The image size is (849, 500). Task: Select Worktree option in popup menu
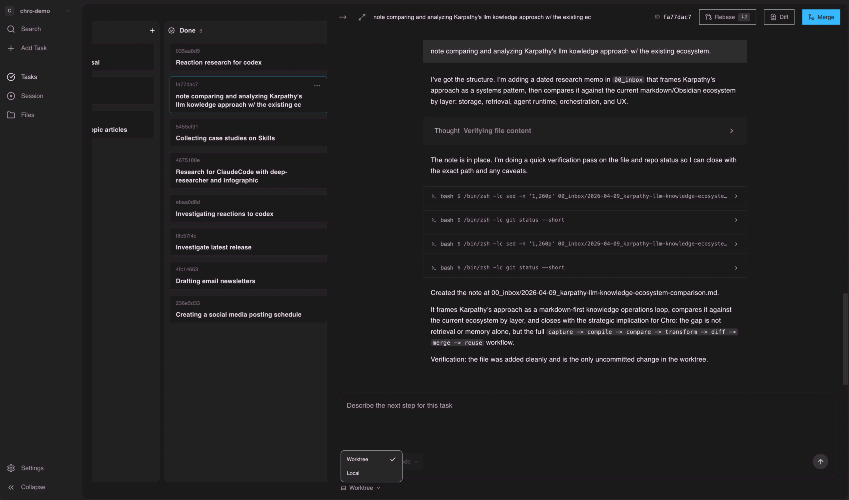coord(371,459)
